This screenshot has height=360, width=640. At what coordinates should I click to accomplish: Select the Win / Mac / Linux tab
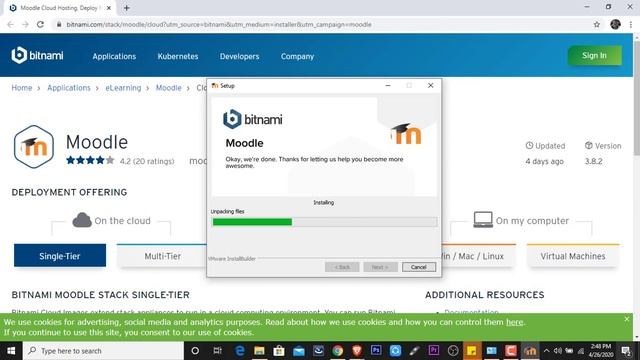pyautogui.click(x=478, y=256)
